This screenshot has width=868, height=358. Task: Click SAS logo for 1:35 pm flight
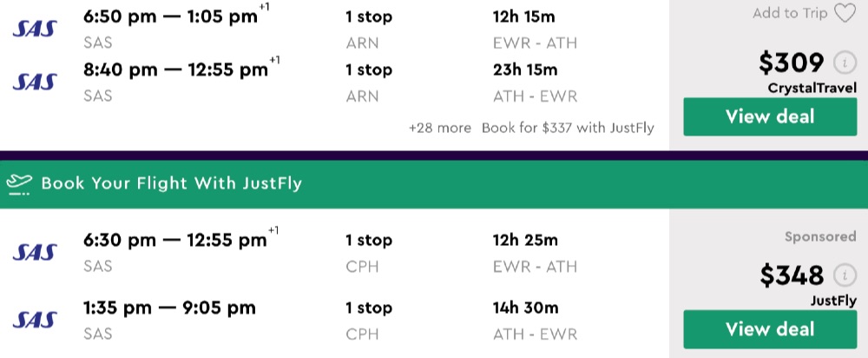pos(36,320)
